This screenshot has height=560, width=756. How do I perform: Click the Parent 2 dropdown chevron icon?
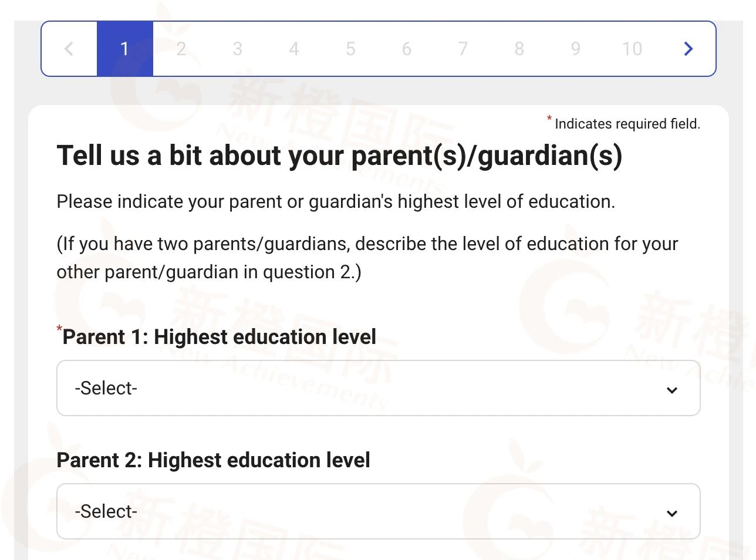672,513
